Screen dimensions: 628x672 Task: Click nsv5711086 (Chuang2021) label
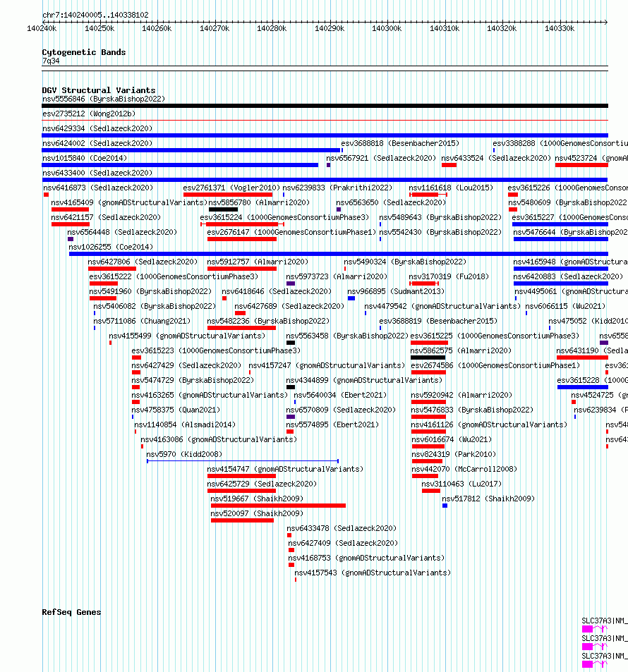click(x=142, y=321)
